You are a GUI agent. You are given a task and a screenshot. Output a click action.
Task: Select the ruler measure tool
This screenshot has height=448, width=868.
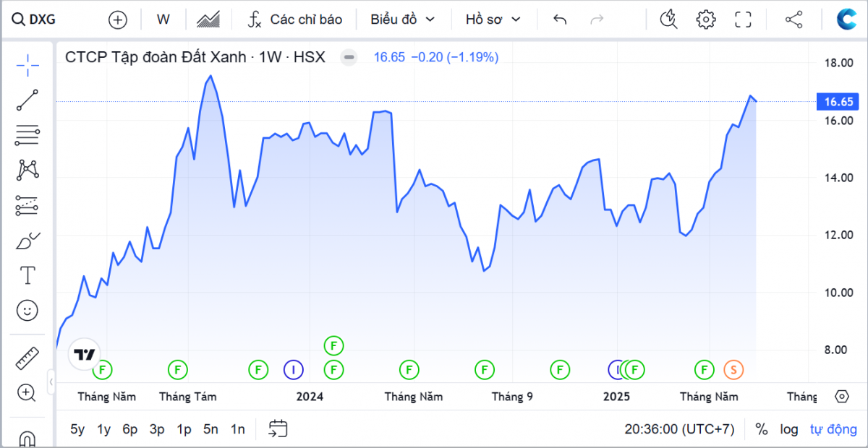[x=27, y=358]
